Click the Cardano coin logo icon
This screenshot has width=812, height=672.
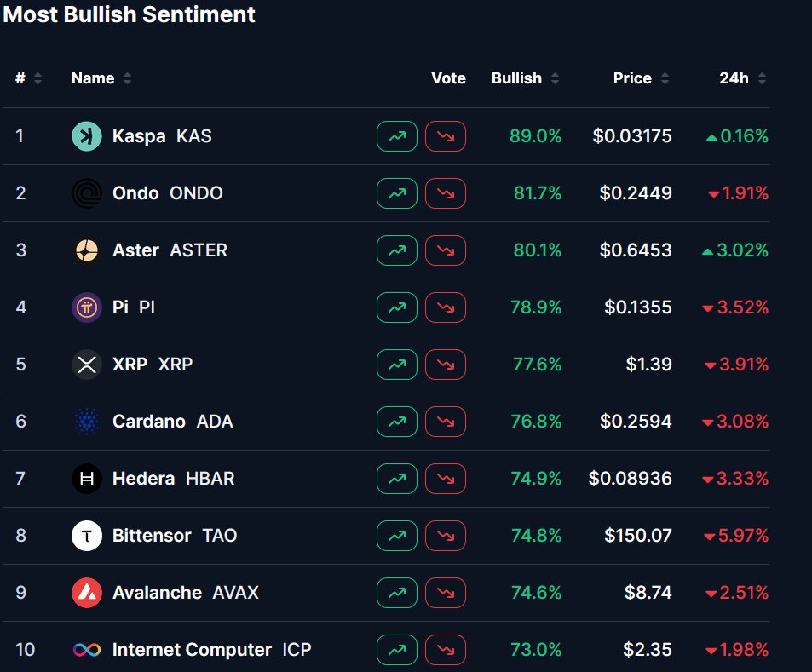[87, 422]
